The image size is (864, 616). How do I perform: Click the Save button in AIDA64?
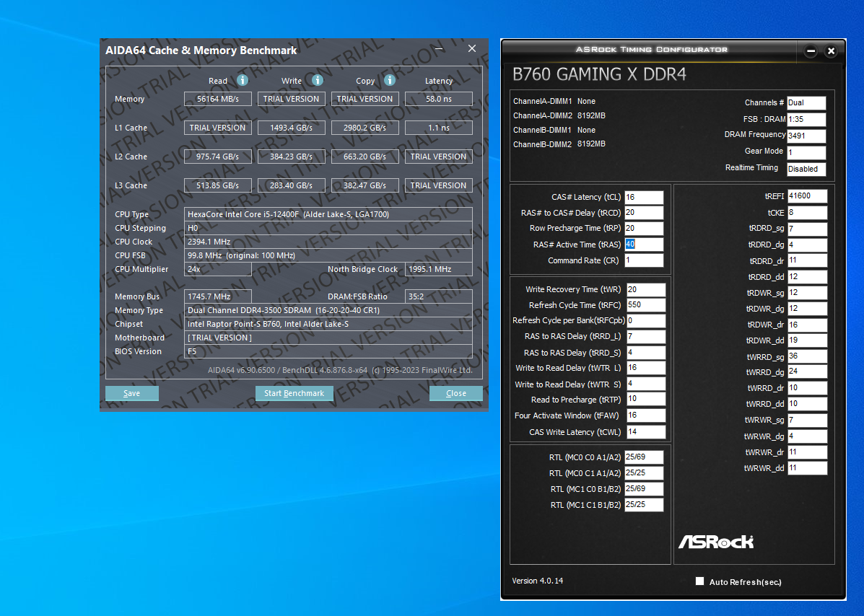131,393
